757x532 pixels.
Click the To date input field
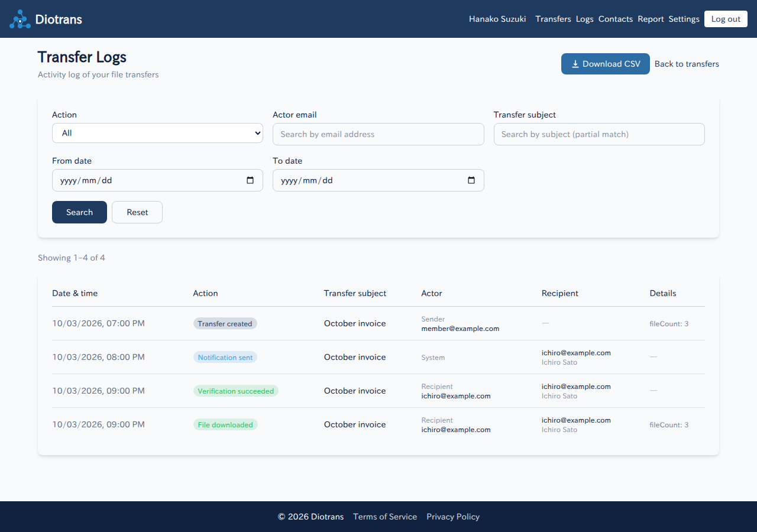(x=378, y=180)
